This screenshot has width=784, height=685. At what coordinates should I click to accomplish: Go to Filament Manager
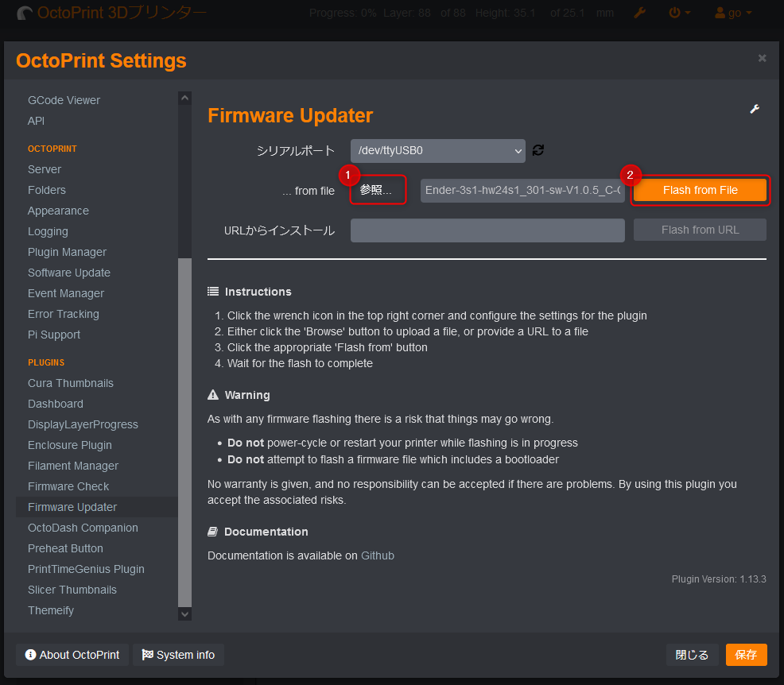coord(73,465)
